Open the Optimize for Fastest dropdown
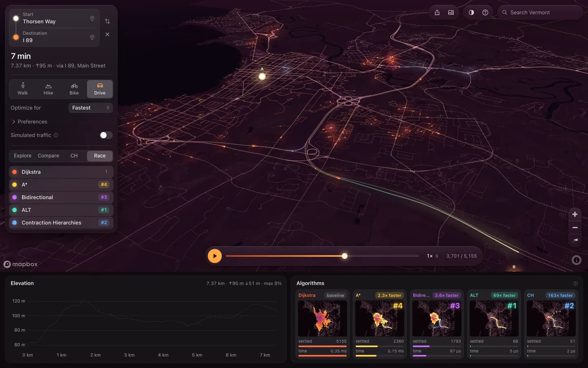This screenshot has width=588, height=368. [91, 108]
